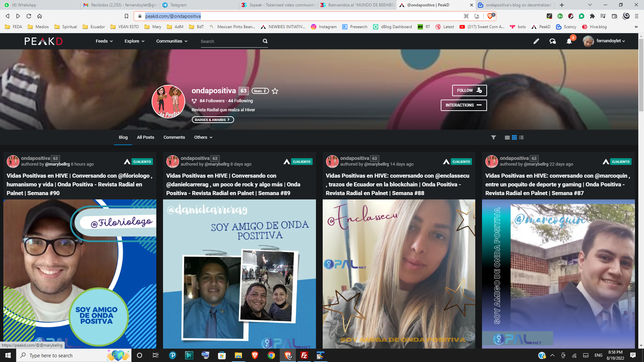This screenshot has height=362, width=644.
Task: Open the Ecuador bookmarks folder
Action: click(94, 27)
